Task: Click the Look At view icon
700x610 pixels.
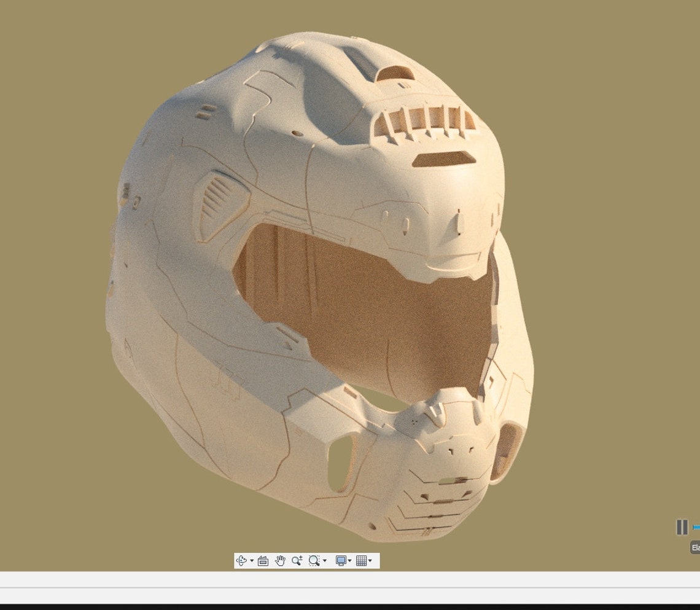Action: tap(263, 561)
